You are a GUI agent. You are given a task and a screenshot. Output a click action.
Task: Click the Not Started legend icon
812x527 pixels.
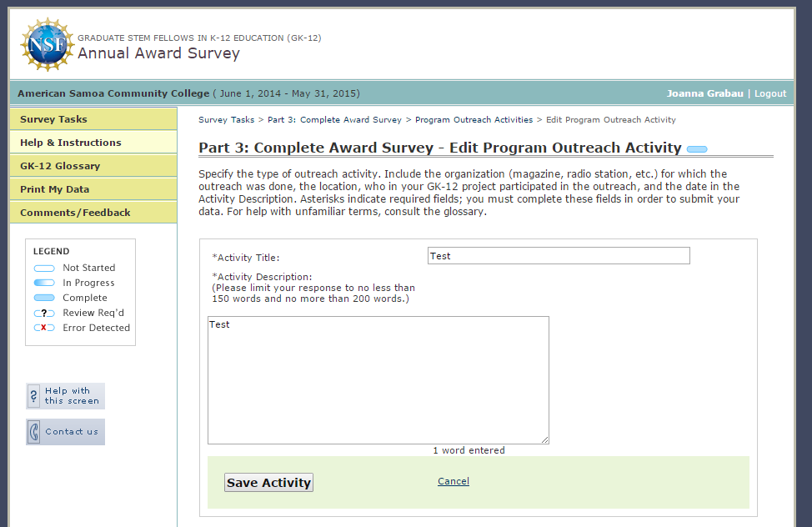click(x=44, y=269)
